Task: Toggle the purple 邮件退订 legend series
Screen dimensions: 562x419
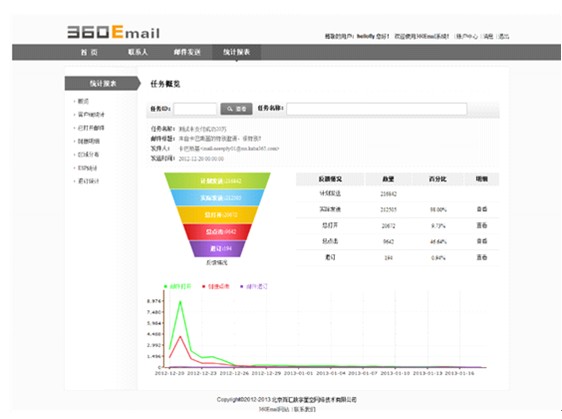Action: (x=253, y=286)
